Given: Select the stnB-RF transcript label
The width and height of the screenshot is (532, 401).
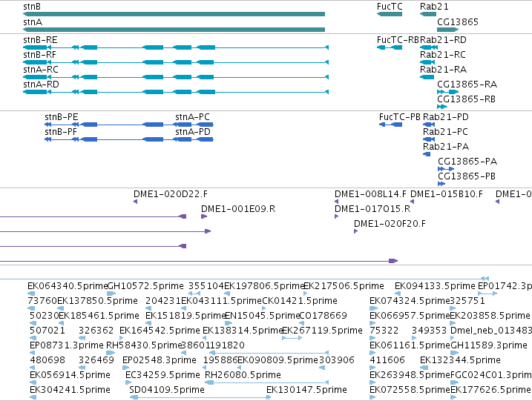Looking at the screenshot, I should [40, 55].
